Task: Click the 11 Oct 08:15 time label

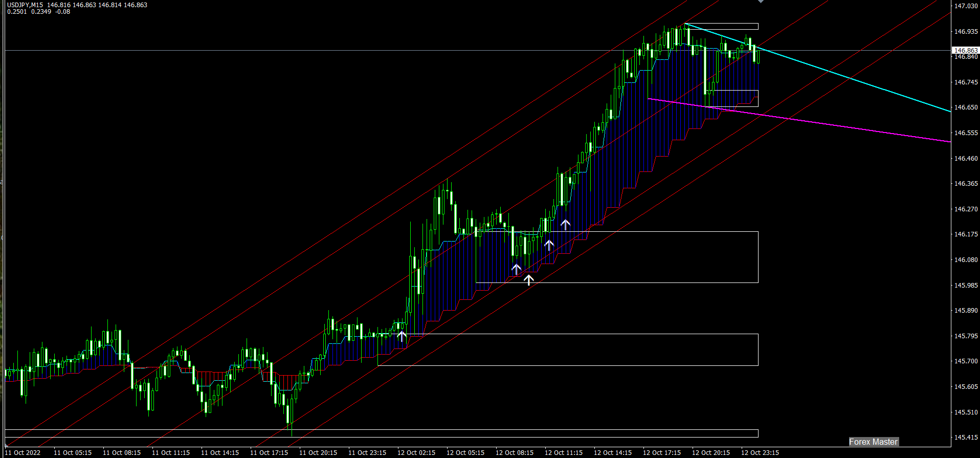Action: [122, 453]
